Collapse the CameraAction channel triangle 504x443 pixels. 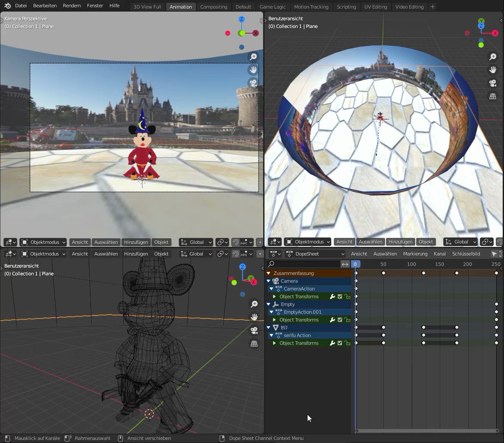tap(271, 289)
